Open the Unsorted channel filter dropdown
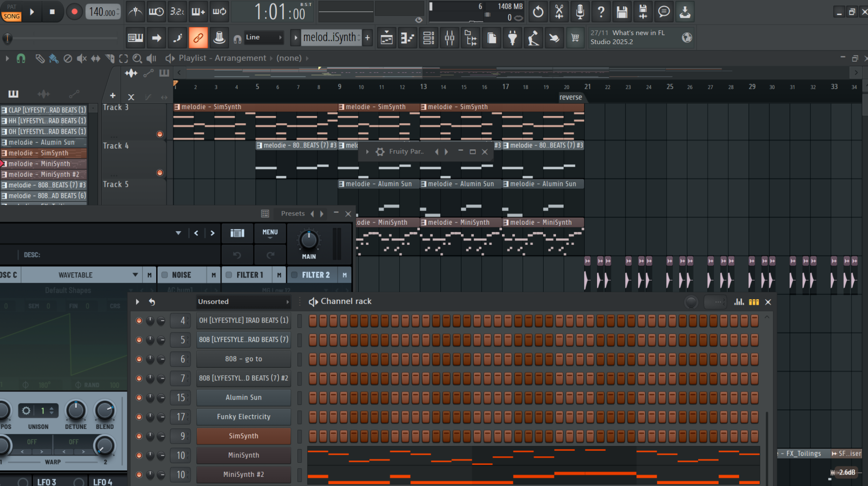Screen dimensions: 868x486 tap(243, 302)
